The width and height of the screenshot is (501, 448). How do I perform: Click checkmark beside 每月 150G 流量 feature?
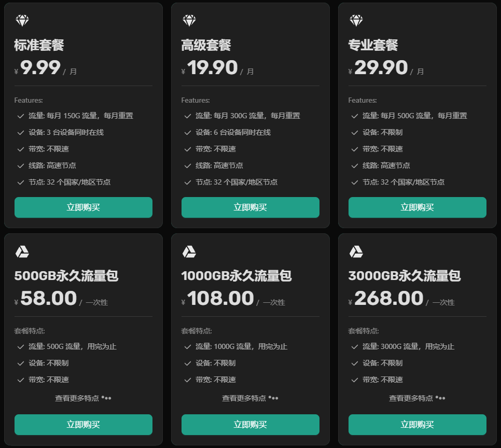point(21,116)
